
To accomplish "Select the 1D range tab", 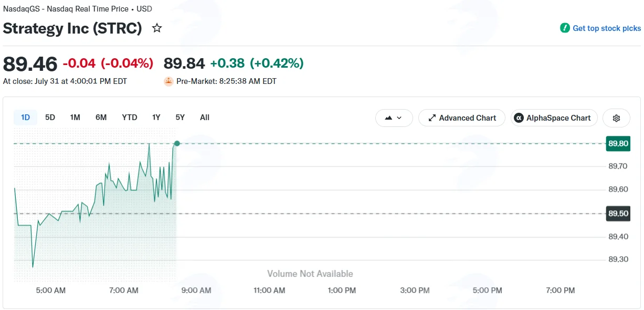I will point(25,117).
